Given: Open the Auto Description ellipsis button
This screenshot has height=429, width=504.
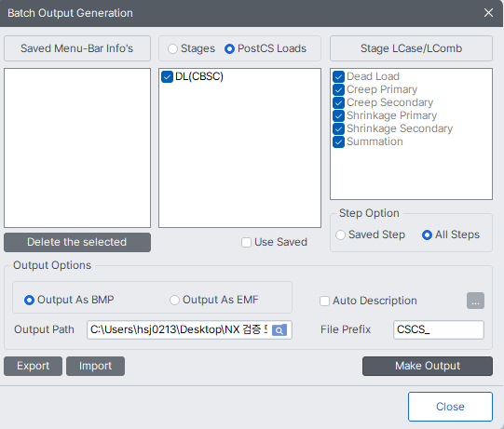Looking at the screenshot, I should point(475,301).
